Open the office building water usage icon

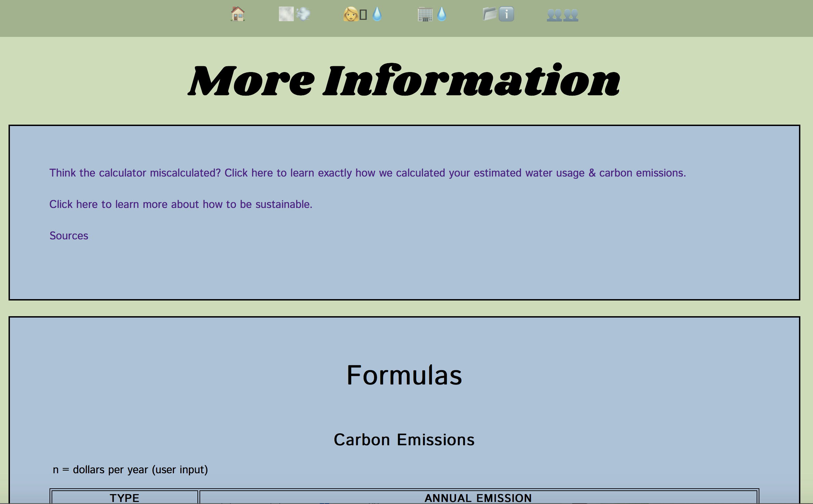(x=425, y=15)
